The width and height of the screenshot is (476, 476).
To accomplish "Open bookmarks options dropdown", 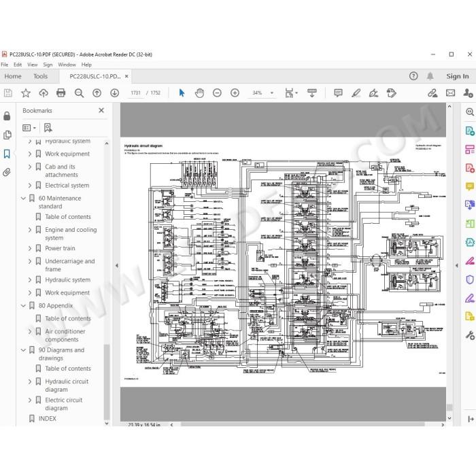I will (29, 128).
